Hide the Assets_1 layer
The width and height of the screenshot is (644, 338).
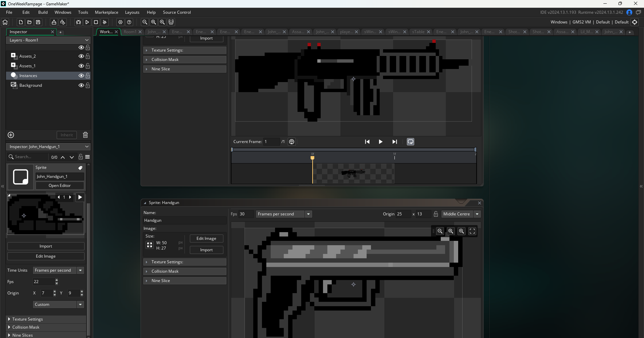(81, 66)
